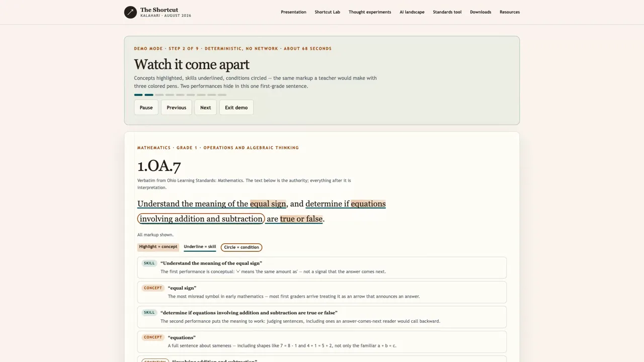Open Resources from the top navigation
The height and width of the screenshot is (362, 644).
[x=509, y=12]
